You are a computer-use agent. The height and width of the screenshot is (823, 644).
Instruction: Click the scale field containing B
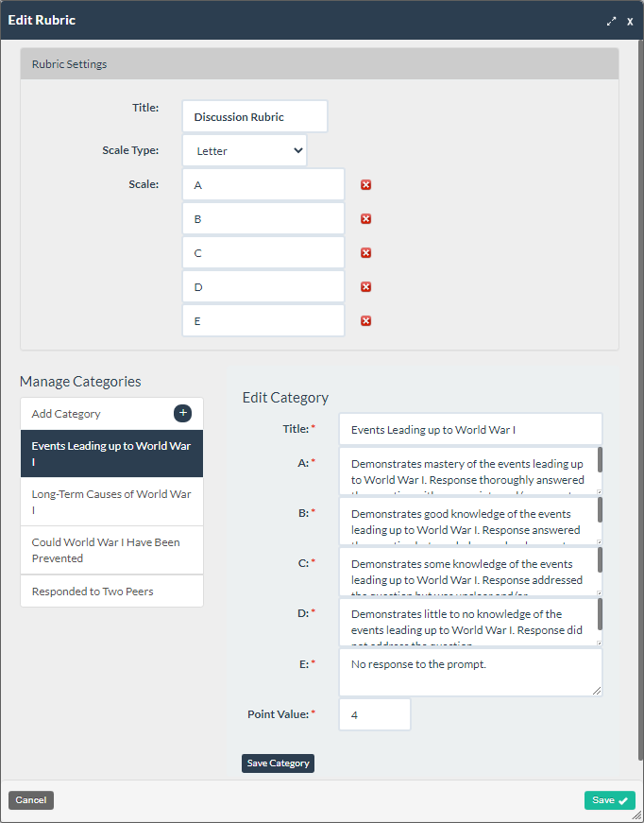(x=263, y=219)
